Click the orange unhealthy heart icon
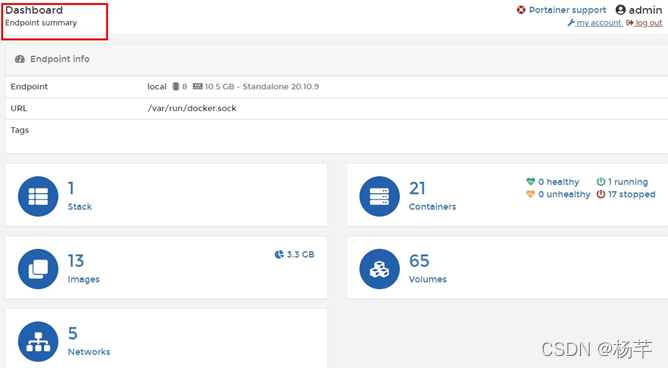668x368 pixels. click(530, 194)
